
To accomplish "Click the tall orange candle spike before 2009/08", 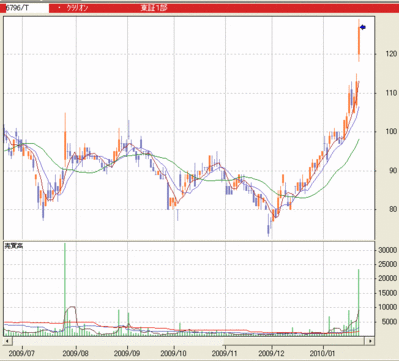I will (x=65, y=140).
